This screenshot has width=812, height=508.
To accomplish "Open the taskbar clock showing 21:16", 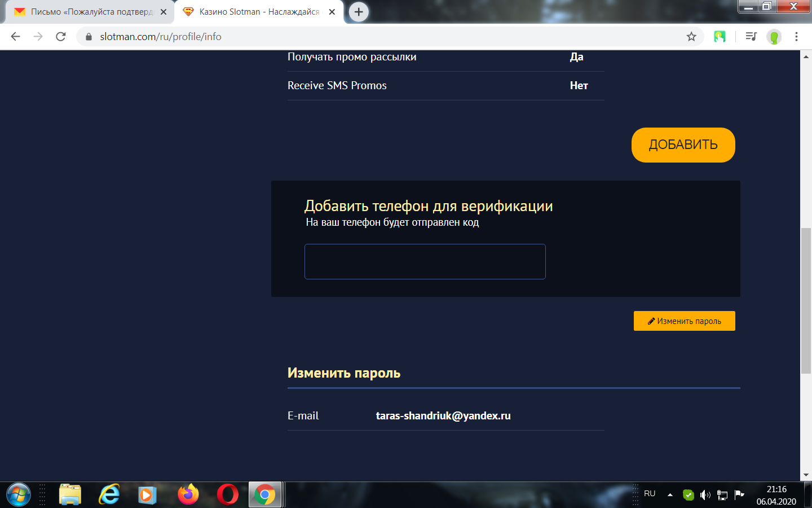I will coord(776,495).
